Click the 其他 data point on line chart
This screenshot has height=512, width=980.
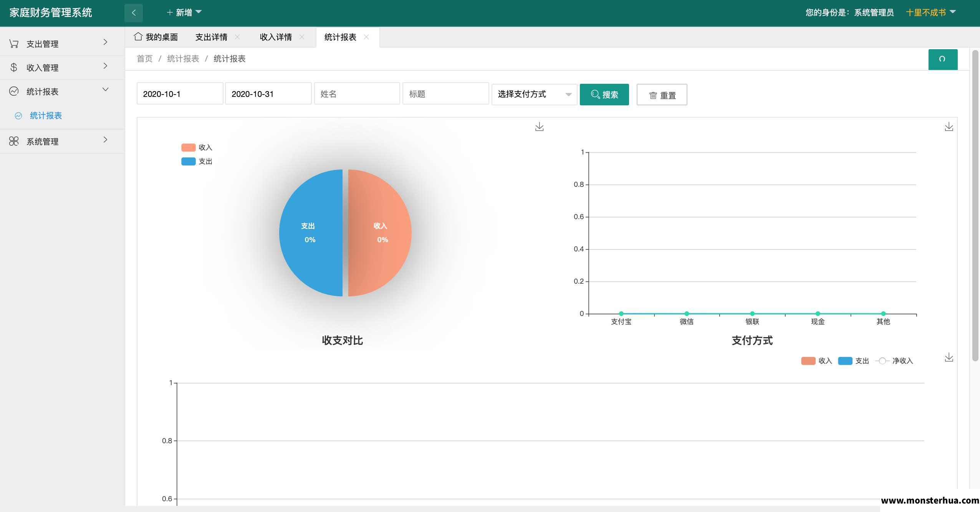pos(883,314)
